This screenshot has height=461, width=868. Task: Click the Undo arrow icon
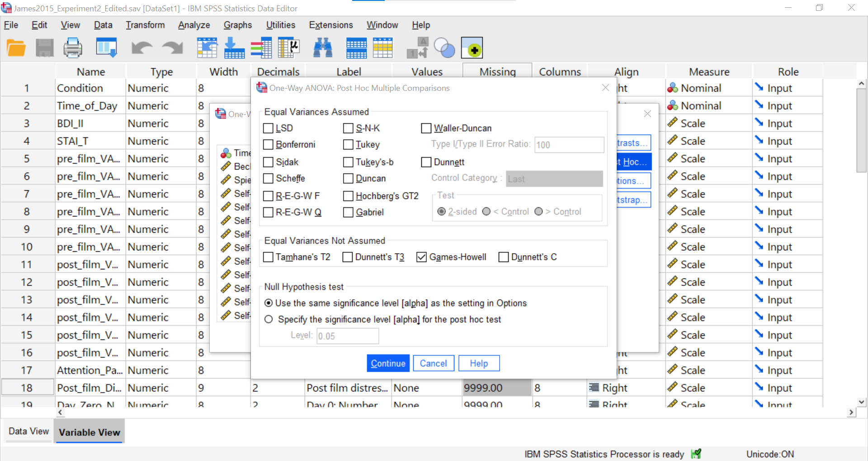142,48
